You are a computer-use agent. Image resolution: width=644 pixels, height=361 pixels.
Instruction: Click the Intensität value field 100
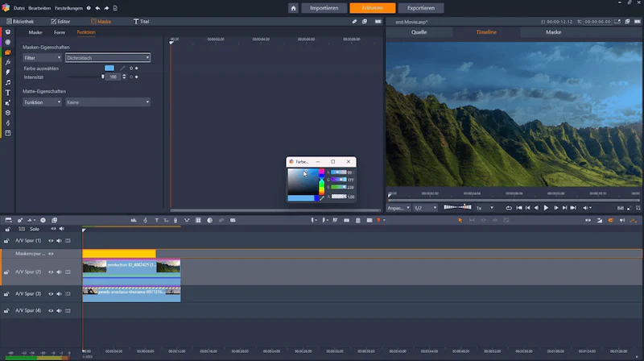tap(114, 77)
